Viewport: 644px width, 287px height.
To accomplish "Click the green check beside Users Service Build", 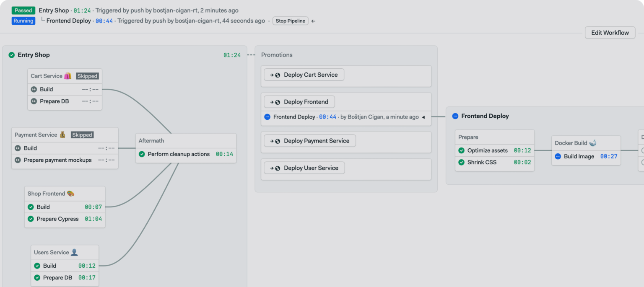I will [x=37, y=266].
